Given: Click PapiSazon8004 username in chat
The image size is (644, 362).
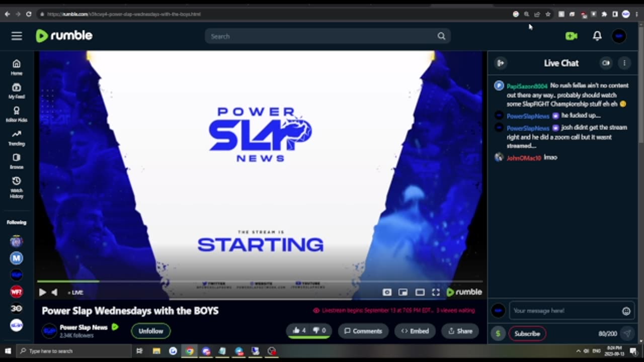Looking at the screenshot, I should click(x=527, y=86).
